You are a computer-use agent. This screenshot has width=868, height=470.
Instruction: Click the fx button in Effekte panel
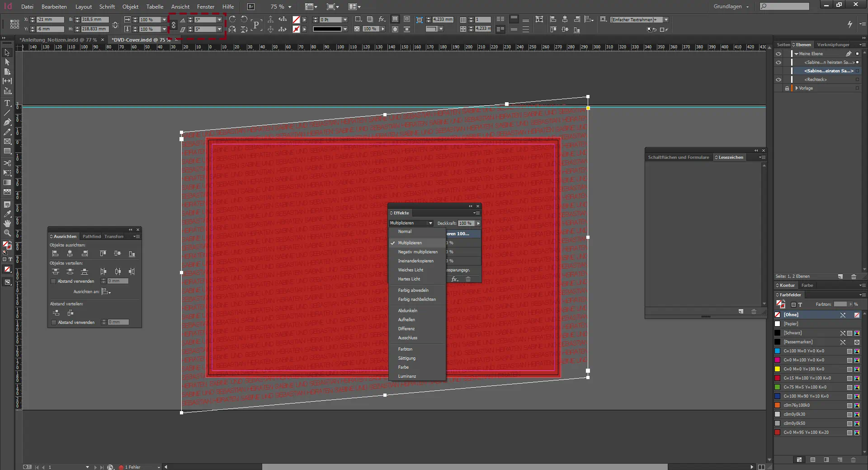point(455,279)
